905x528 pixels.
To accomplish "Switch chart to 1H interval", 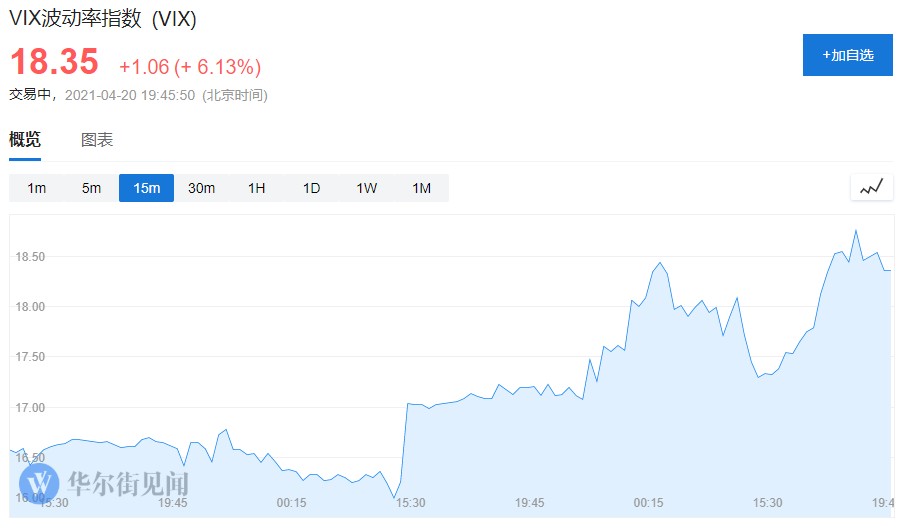I will [257, 188].
